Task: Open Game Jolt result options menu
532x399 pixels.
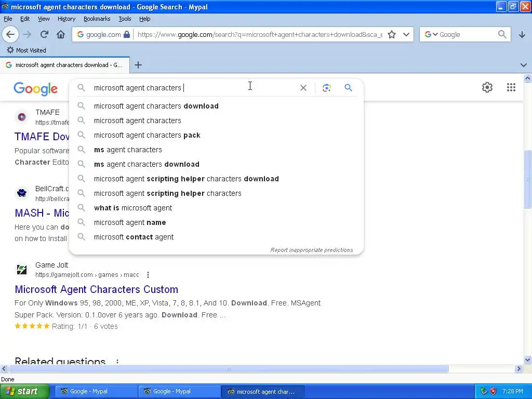Action: tap(148, 275)
